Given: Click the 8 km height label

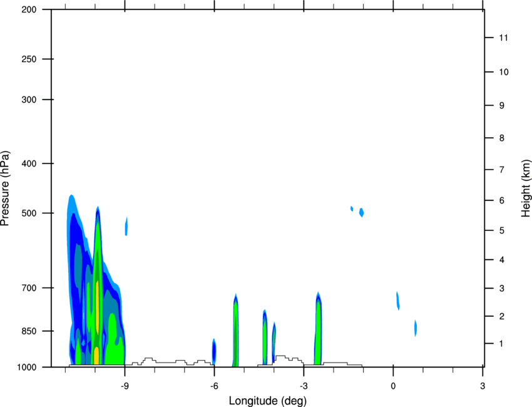Looking at the screenshot, I should (x=502, y=138).
